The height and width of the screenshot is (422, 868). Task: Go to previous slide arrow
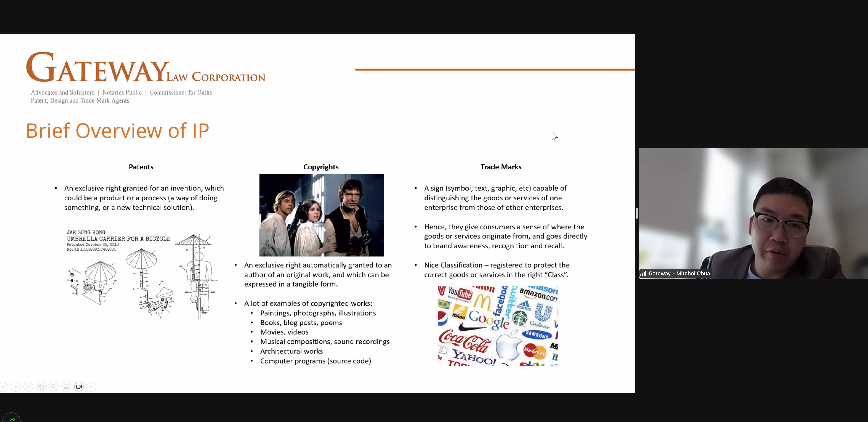click(3, 387)
